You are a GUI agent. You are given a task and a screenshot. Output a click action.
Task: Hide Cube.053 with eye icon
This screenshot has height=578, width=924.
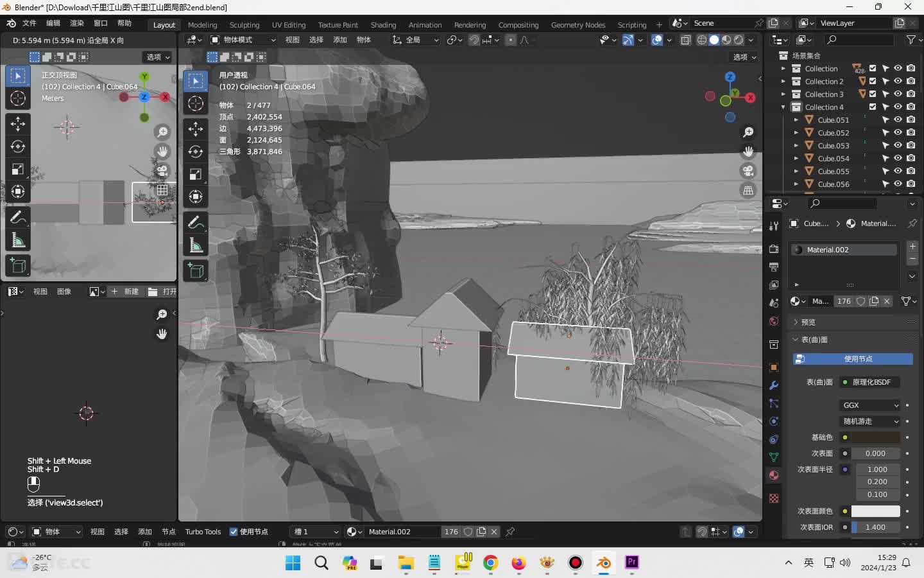pos(898,145)
